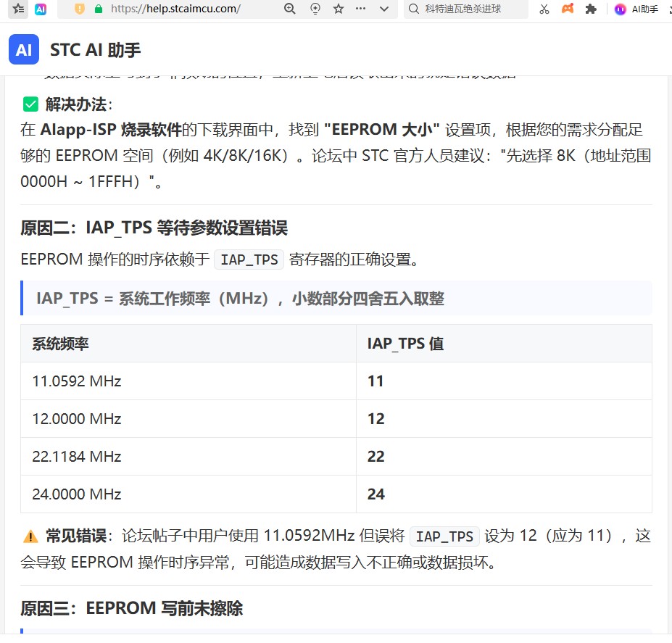The image size is (672, 643).
Task: Open the AI助手 browser button
Action: pos(636,9)
